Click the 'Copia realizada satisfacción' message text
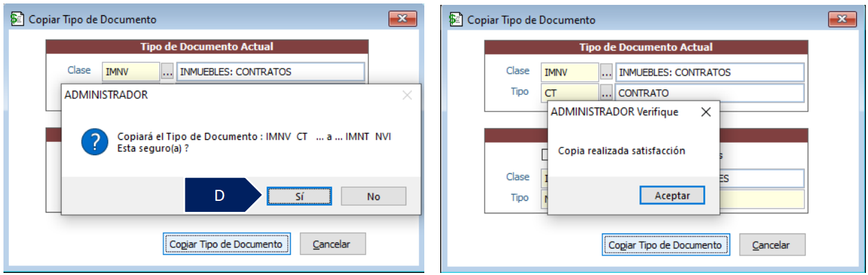 click(622, 150)
